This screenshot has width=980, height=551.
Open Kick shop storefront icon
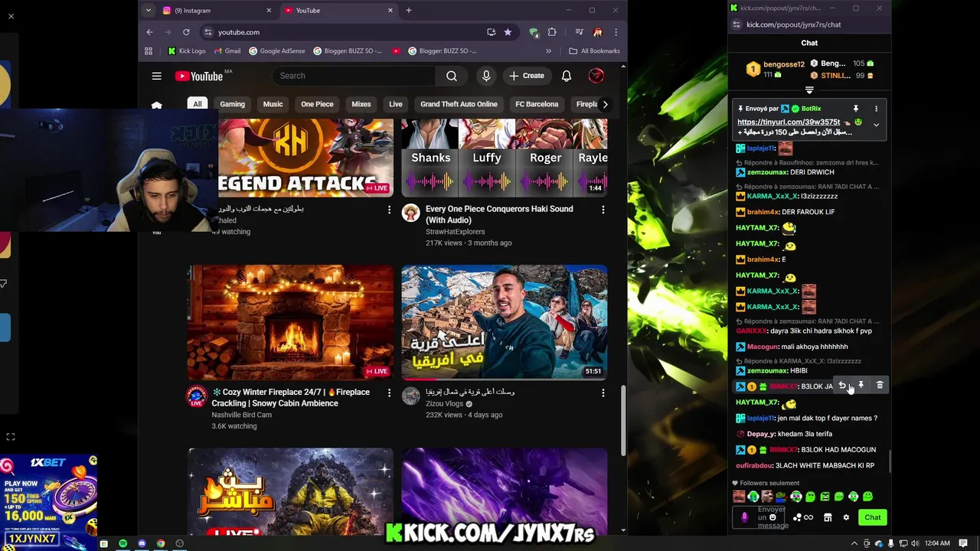[828, 517]
